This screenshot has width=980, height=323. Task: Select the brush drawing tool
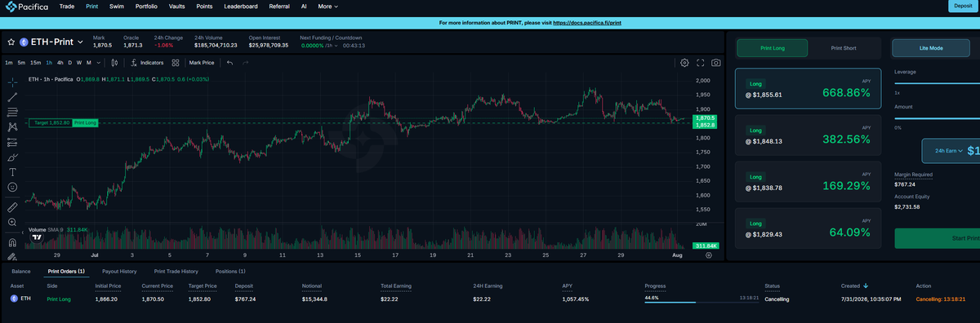[x=12, y=157]
